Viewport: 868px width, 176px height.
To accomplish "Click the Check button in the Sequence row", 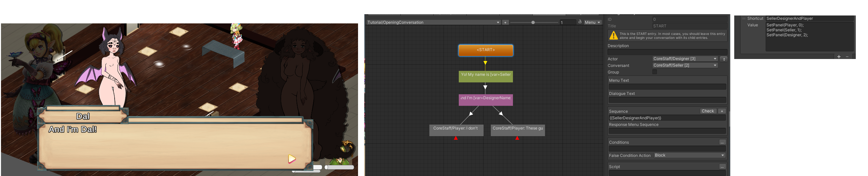I will [707, 111].
